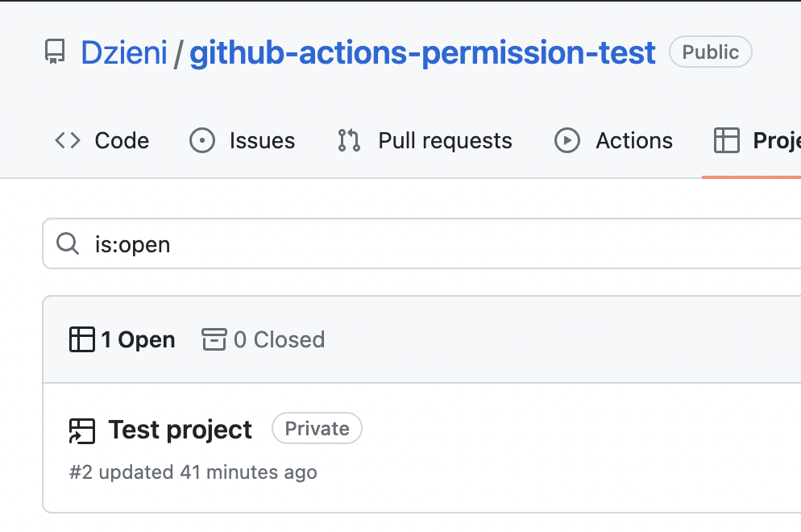Click the Issues circle-dot icon
This screenshot has width=801, height=532.
[202, 140]
